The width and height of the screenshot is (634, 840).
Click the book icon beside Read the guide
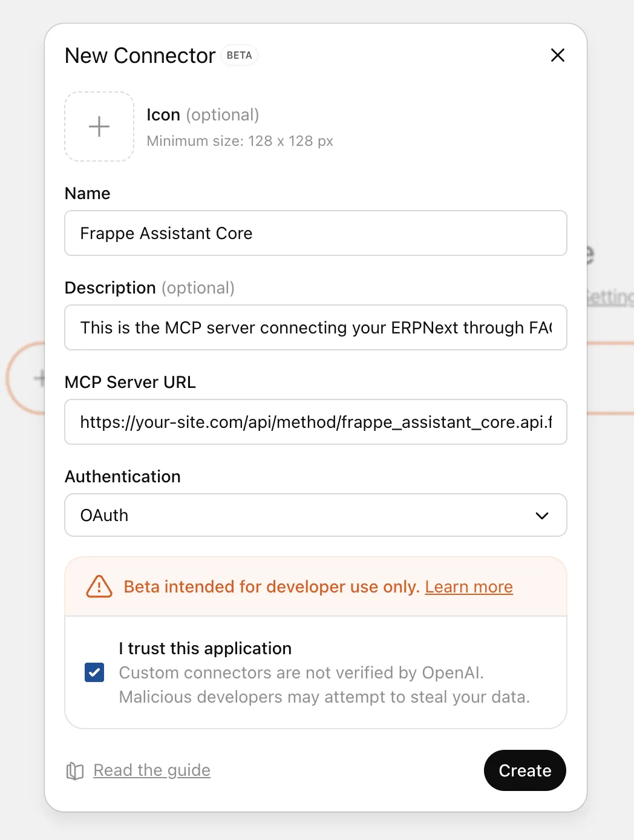75,770
